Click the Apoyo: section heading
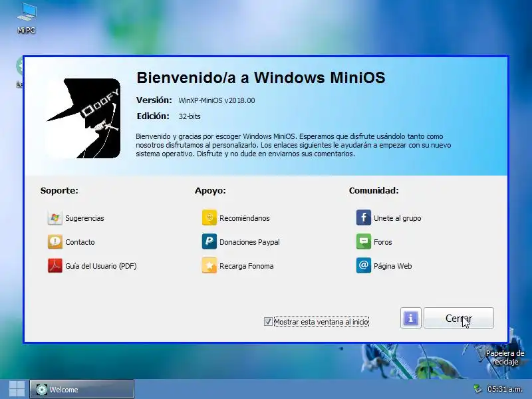Screen dimensions: 532x399 coord(210,190)
